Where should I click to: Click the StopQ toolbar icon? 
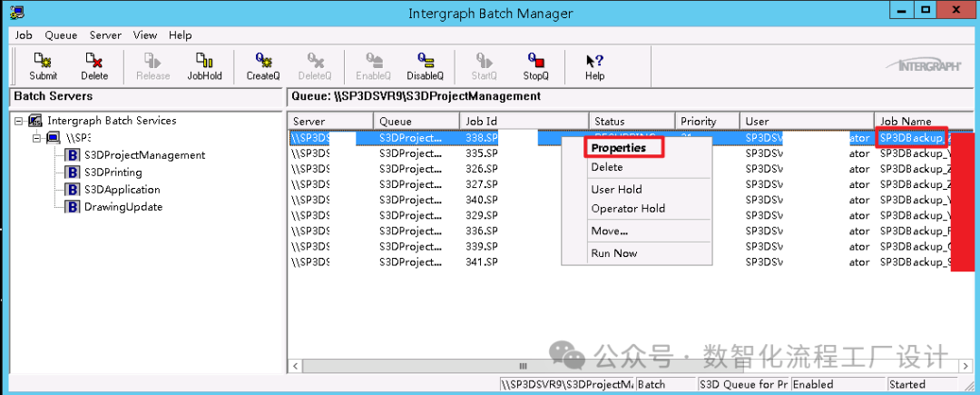[x=535, y=61]
